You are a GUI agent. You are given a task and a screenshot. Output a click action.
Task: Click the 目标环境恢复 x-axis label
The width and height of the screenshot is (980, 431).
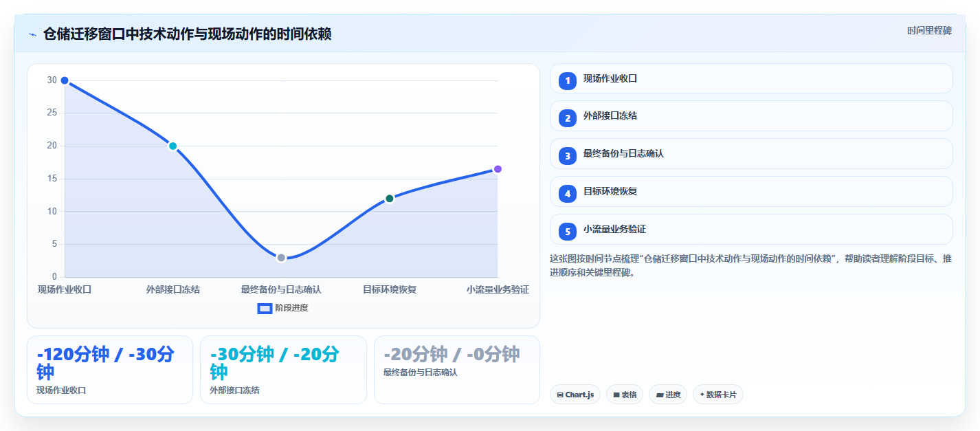tap(390, 289)
